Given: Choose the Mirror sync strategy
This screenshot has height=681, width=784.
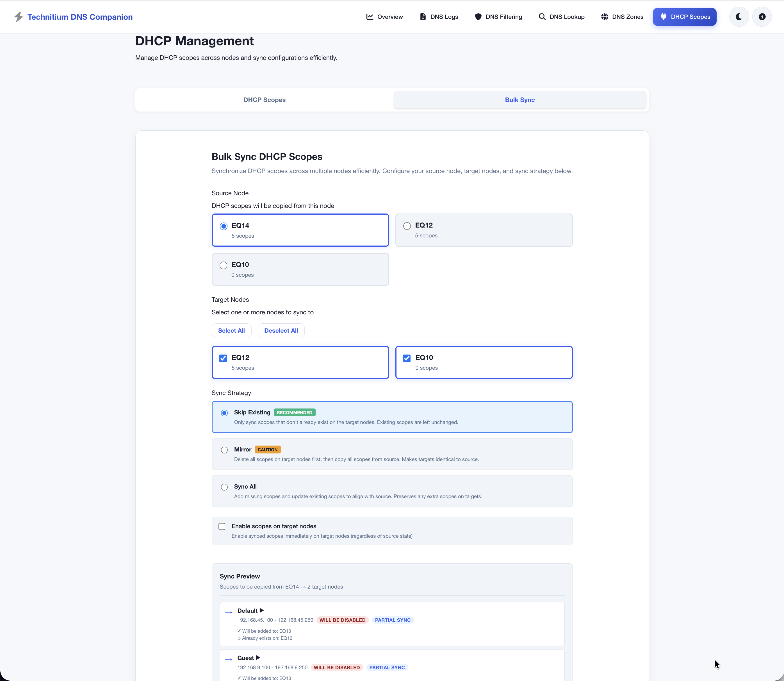Looking at the screenshot, I should pyautogui.click(x=224, y=450).
